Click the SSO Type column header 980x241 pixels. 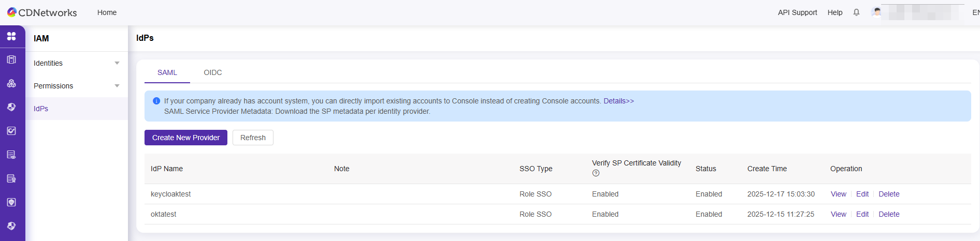point(536,169)
